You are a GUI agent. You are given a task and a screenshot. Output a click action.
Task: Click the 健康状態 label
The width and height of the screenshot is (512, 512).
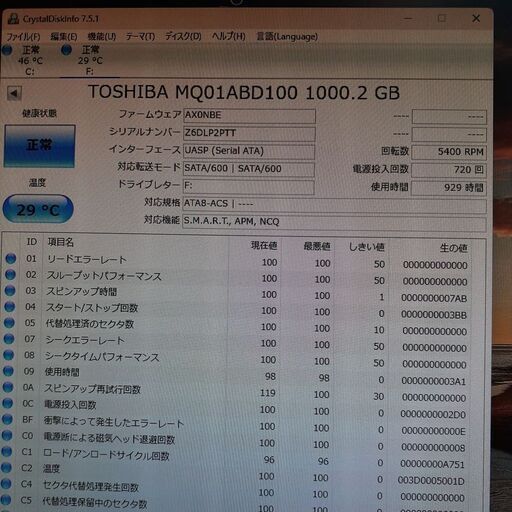39,113
